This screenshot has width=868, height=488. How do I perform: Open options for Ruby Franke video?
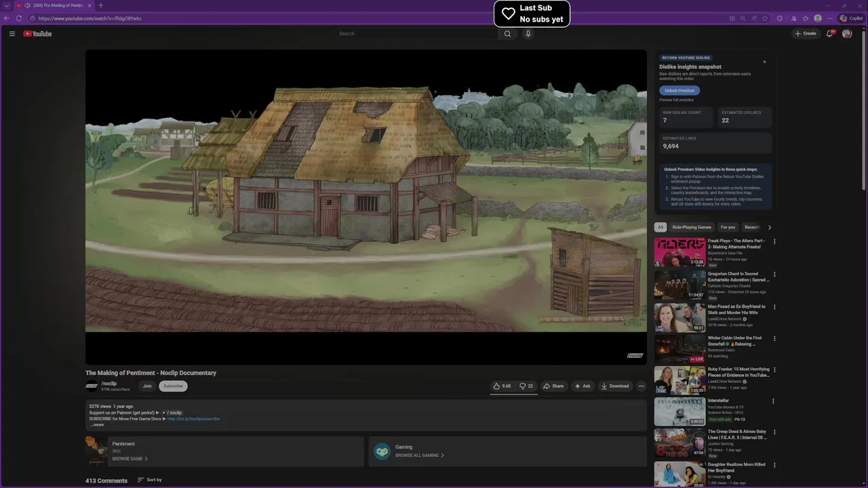(774, 370)
